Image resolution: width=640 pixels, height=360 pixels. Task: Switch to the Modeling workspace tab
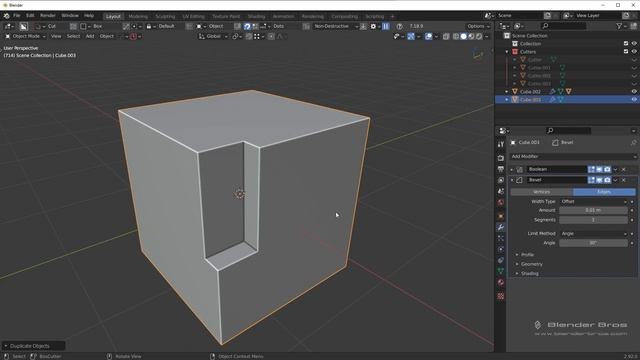(138, 16)
